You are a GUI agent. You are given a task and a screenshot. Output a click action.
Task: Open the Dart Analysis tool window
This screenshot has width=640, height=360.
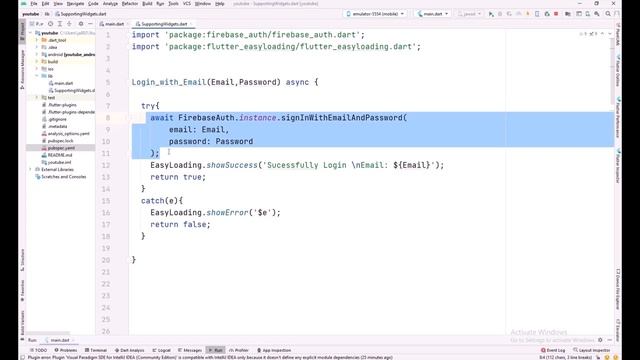pyautogui.click(x=129, y=350)
